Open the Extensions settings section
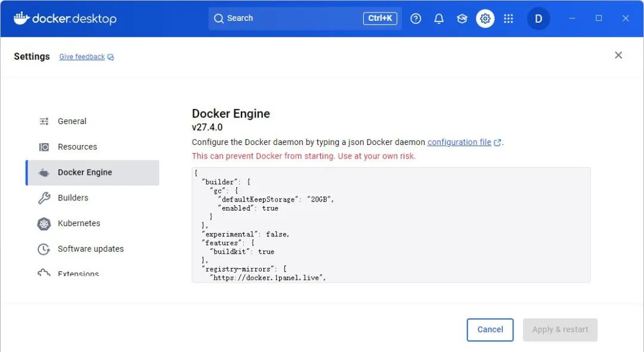 [92, 272]
